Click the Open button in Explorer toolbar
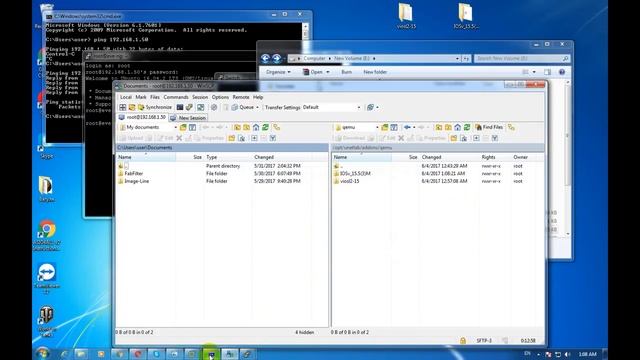 pyautogui.click(x=315, y=72)
